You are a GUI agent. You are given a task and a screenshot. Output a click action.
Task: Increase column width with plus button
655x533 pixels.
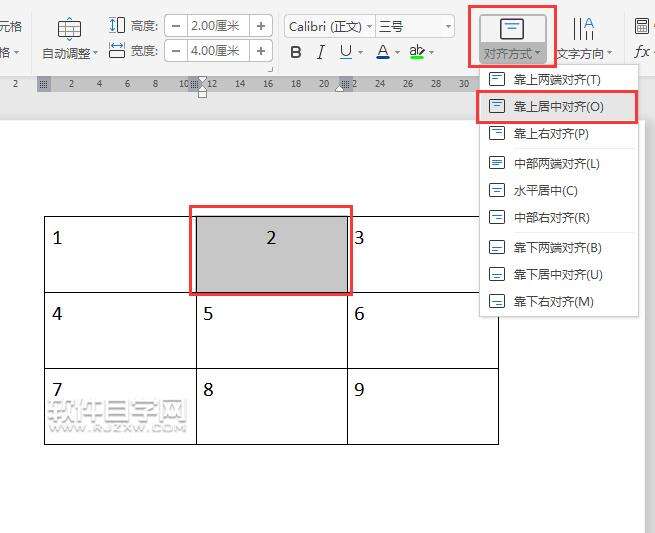tap(261, 51)
